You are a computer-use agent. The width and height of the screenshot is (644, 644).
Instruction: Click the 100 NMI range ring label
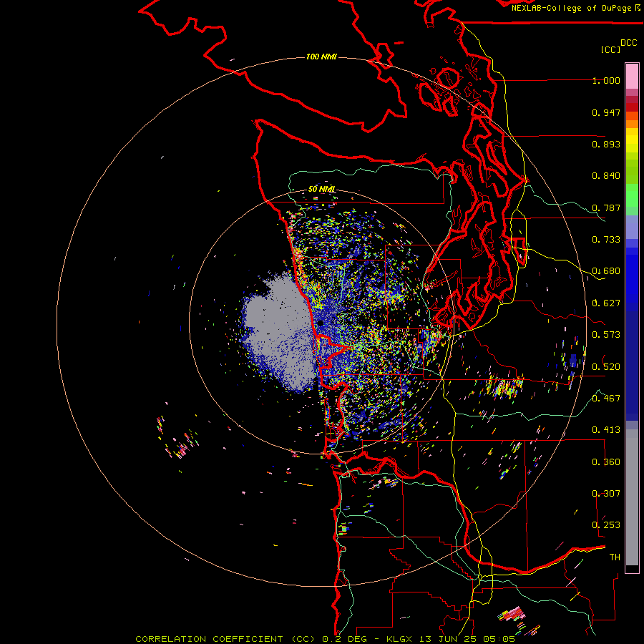click(321, 57)
